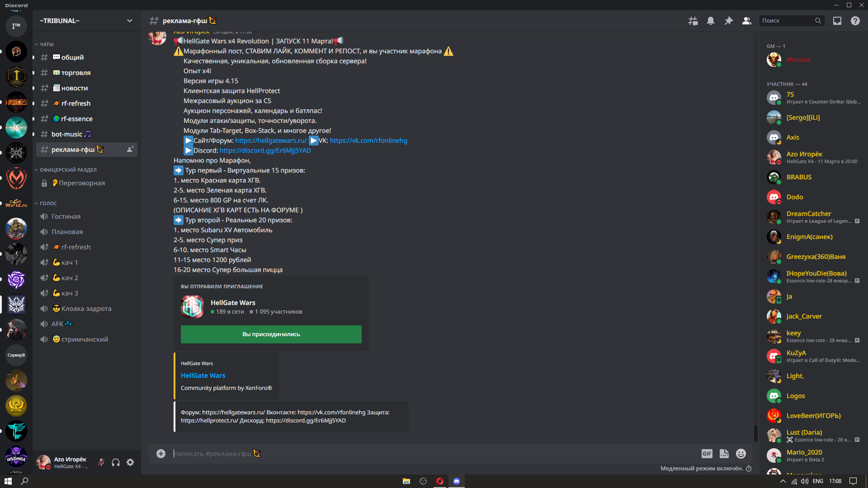Toggle headphones deafen in user panel

[x=116, y=462]
